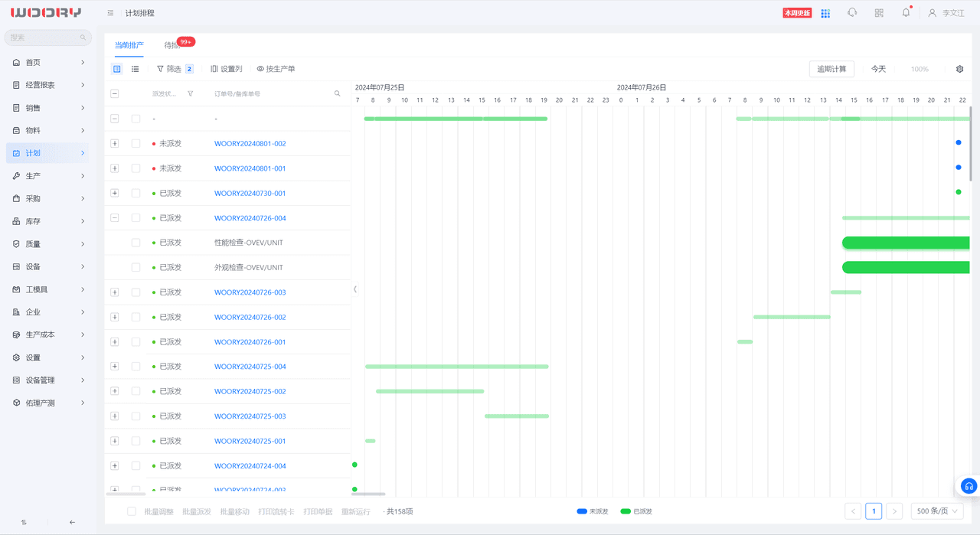Switch to the 当前排产 tab
Screen dimensions: 980x535
[x=129, y=45]
